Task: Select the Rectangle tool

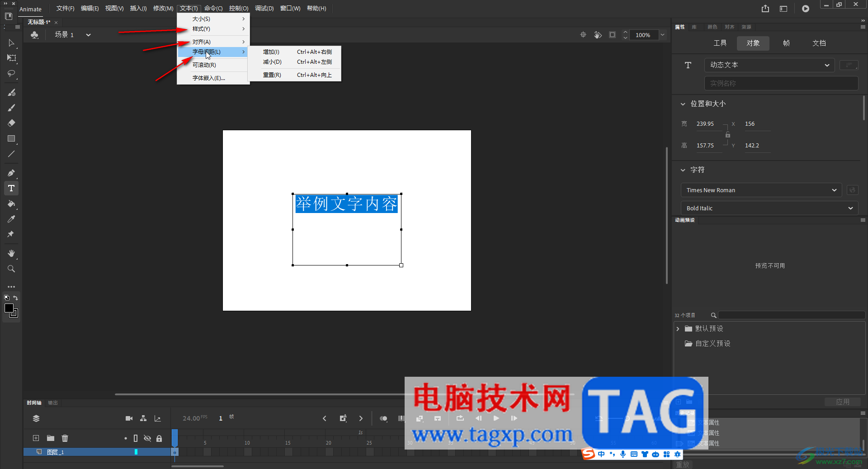Action: (x=11, y=138)
